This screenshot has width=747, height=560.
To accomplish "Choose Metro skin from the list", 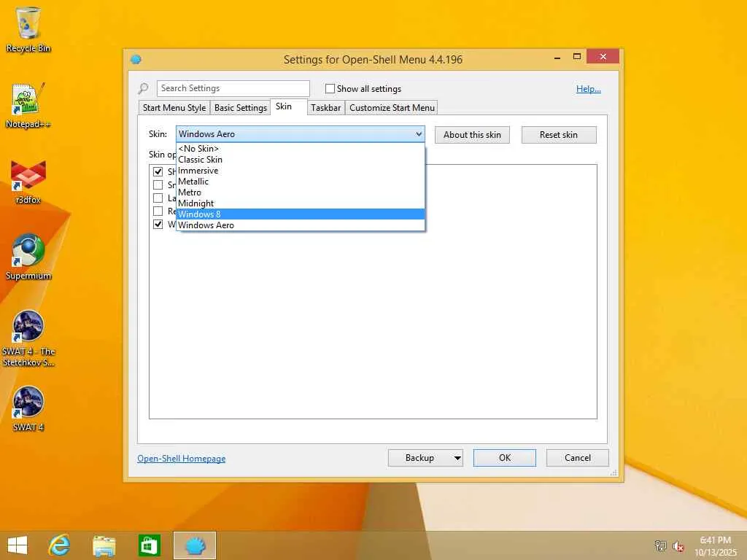I will point(300,192).
